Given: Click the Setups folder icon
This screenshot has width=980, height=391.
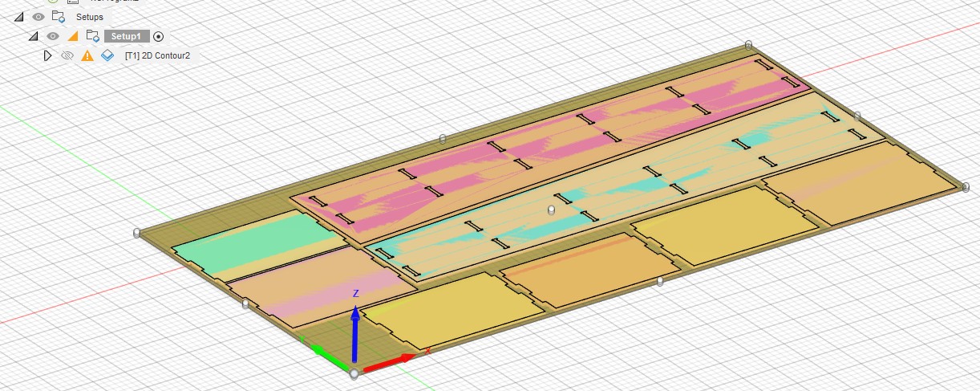Looking at the screenshot, I should tap(58, 16).
